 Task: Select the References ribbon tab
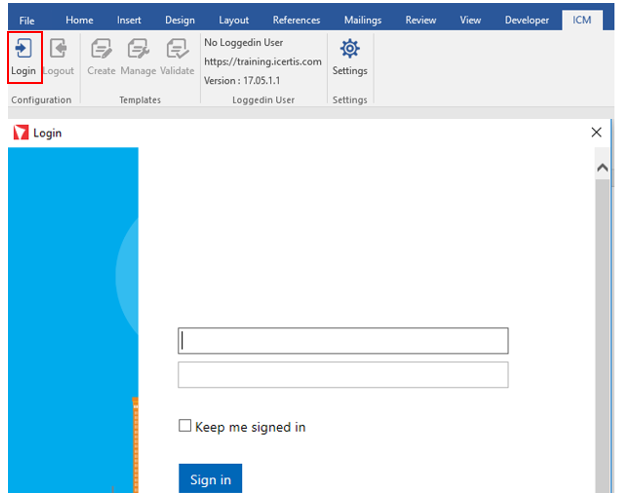click(x=296, y=20)
